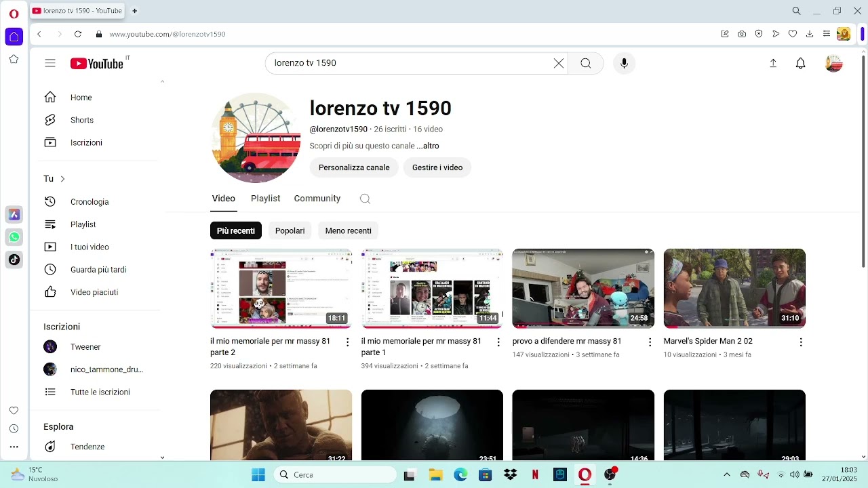Expand channel description '...altro'

click(428, 146)
